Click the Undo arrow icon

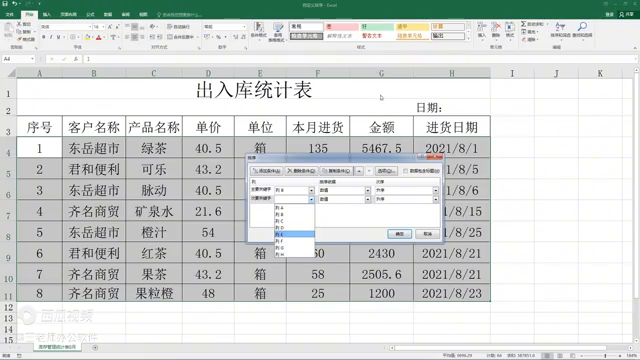14,3
